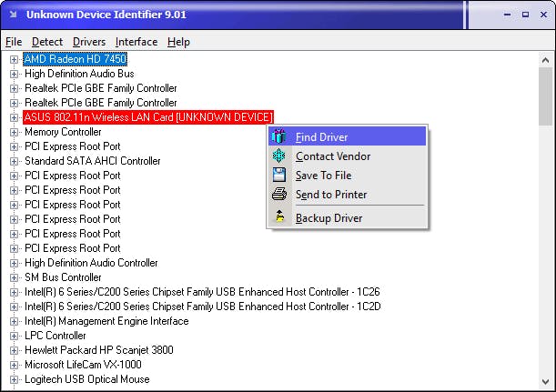Expand the LPC Controller node

(x=14, y=336)
